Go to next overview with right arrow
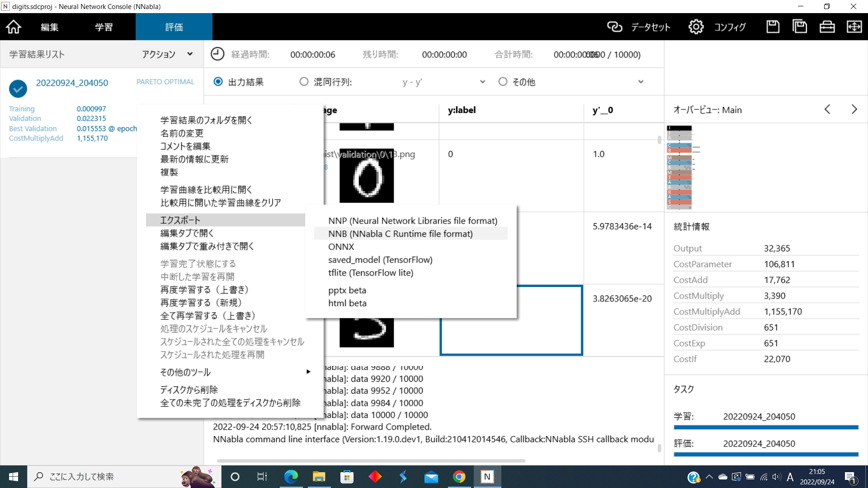 (854, 110)
